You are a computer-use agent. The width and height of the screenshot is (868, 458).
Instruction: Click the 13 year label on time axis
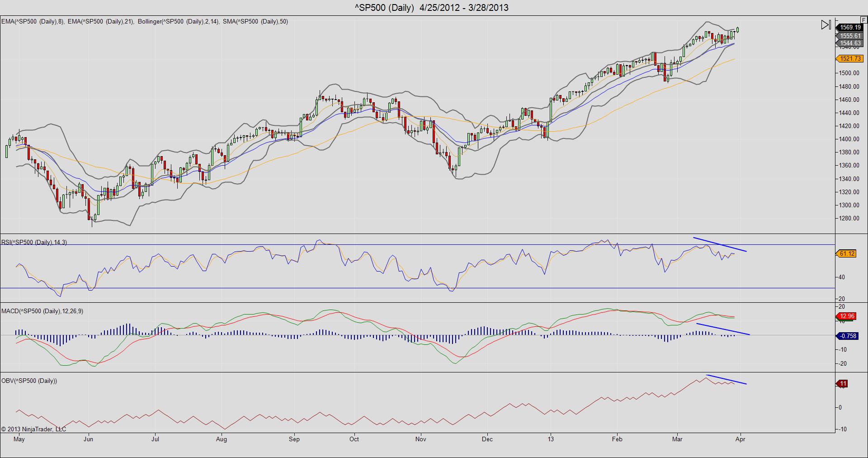click(550, 439)
